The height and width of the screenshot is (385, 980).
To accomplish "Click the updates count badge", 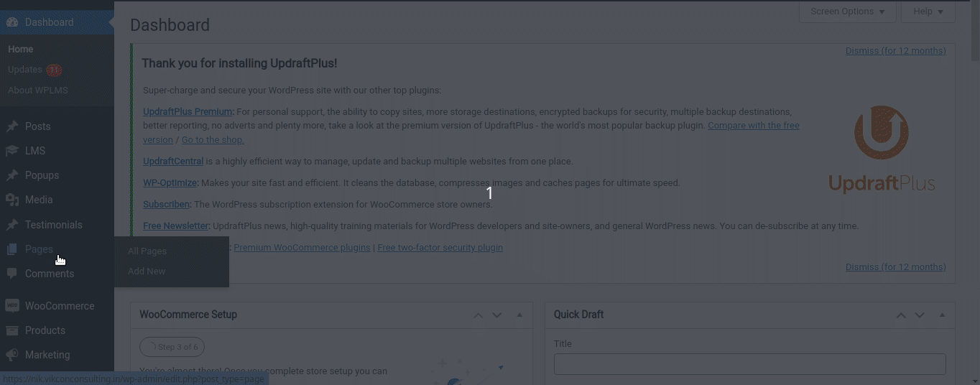I will 54,70.
